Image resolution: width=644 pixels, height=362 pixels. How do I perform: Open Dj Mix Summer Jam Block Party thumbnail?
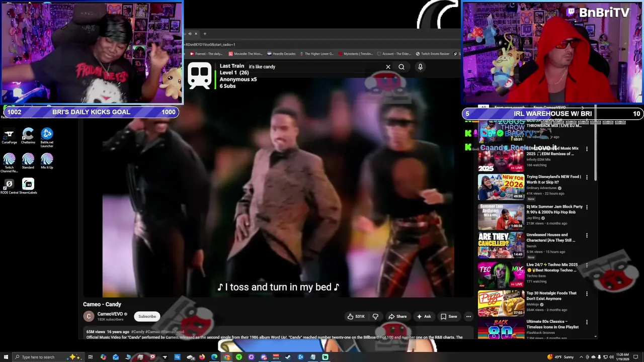(501, 216)
